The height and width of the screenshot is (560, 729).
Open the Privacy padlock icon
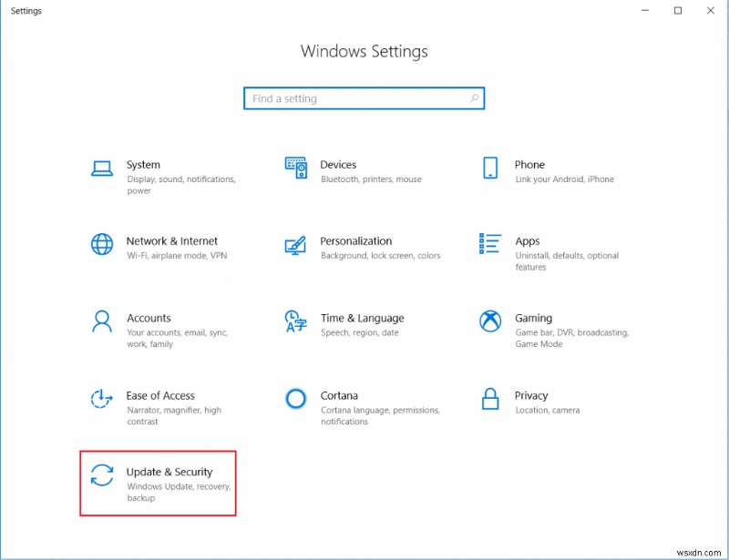click(x=490, y=399)
